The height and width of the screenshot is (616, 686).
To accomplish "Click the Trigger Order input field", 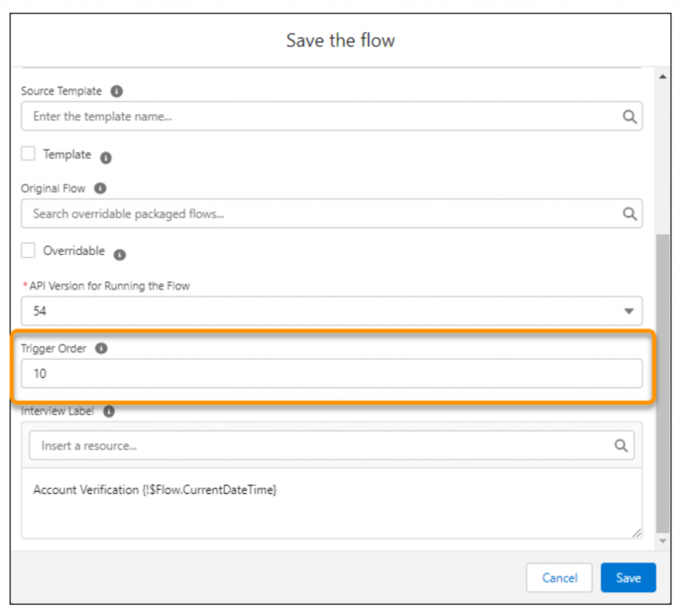I will [331, 374].
